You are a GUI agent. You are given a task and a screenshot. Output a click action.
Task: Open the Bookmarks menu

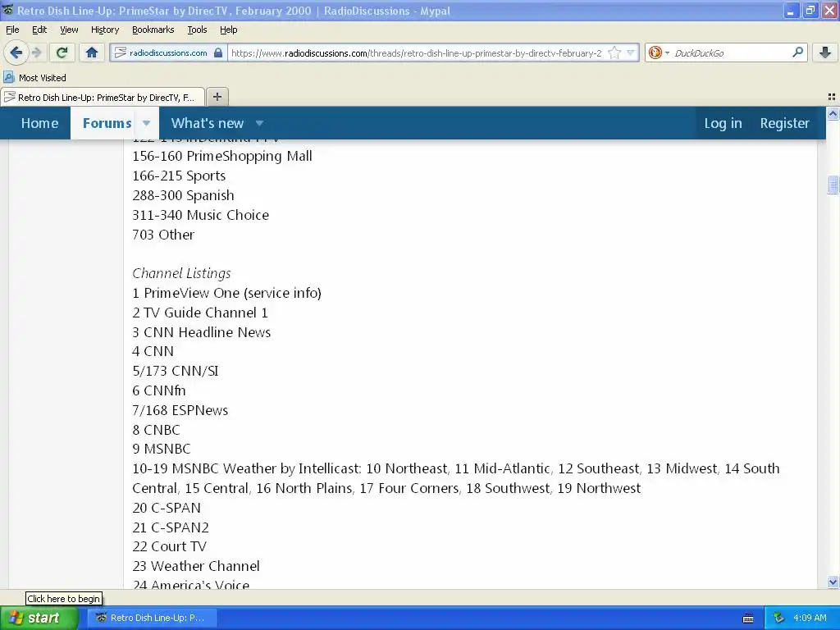[x=153, y=30]
